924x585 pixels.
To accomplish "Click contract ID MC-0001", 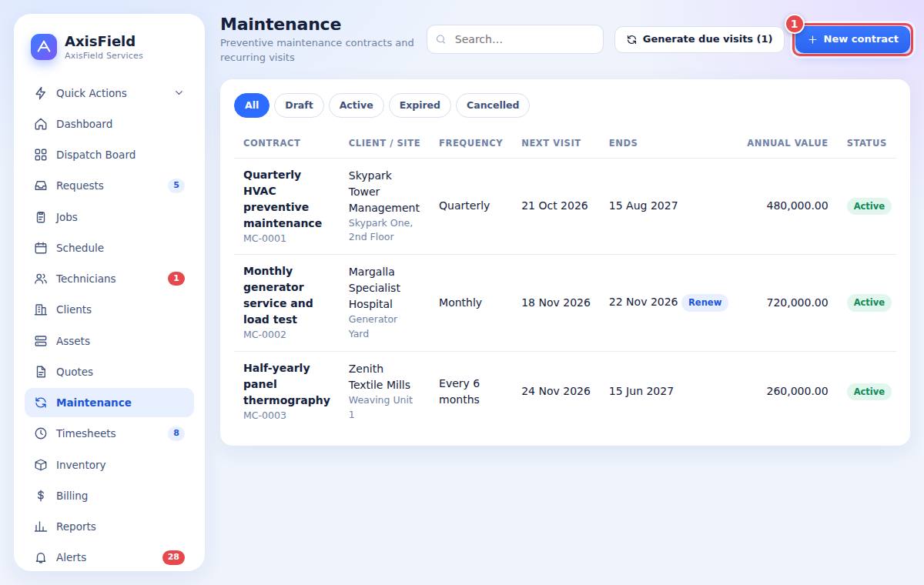I will tap(265, 239).
